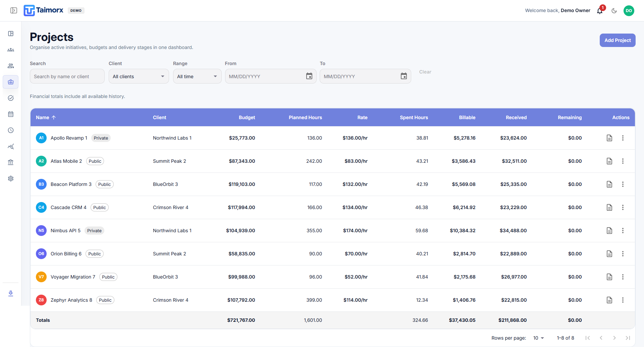Open the dashboard sidebar icon
Screen dimensions: 644x347
(x=11, y=34)
